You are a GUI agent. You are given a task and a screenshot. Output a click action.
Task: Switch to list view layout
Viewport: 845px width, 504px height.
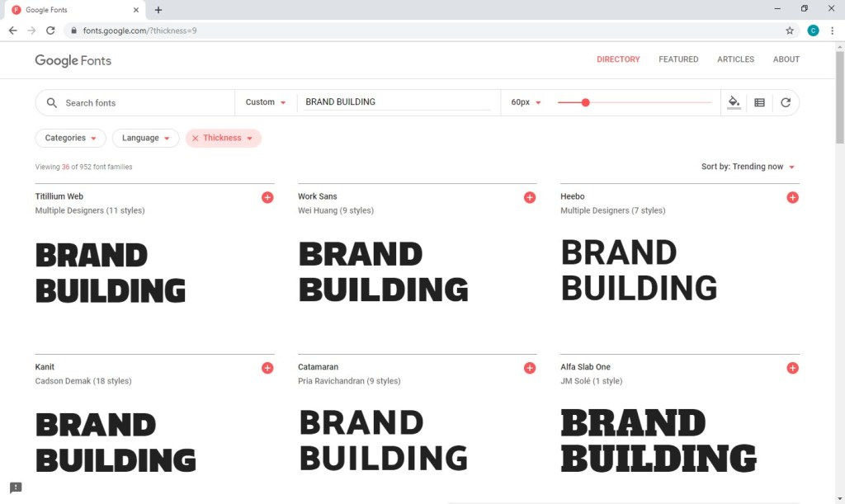point(759,102)
